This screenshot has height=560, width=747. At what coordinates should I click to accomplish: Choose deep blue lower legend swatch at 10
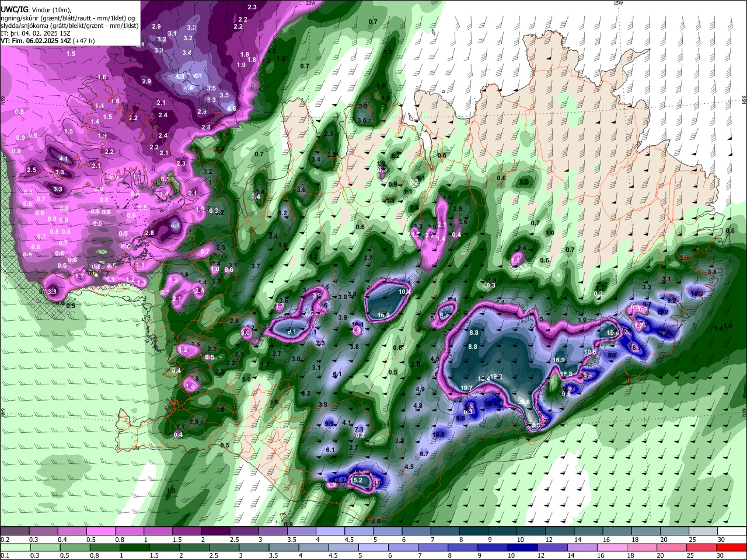[x=521, y=547]
